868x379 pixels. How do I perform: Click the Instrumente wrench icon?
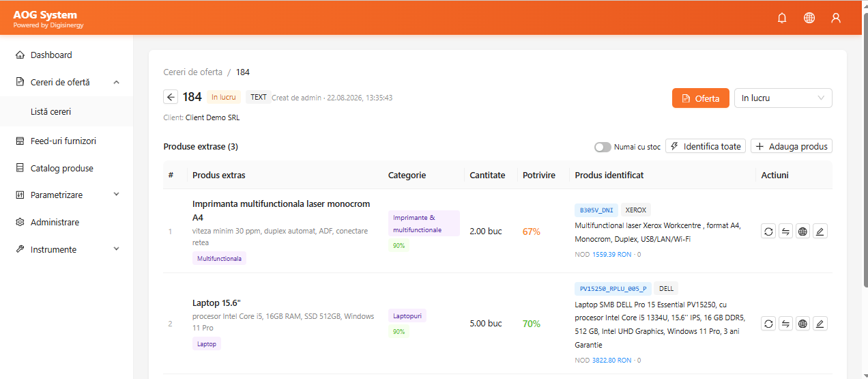(20, 249)
